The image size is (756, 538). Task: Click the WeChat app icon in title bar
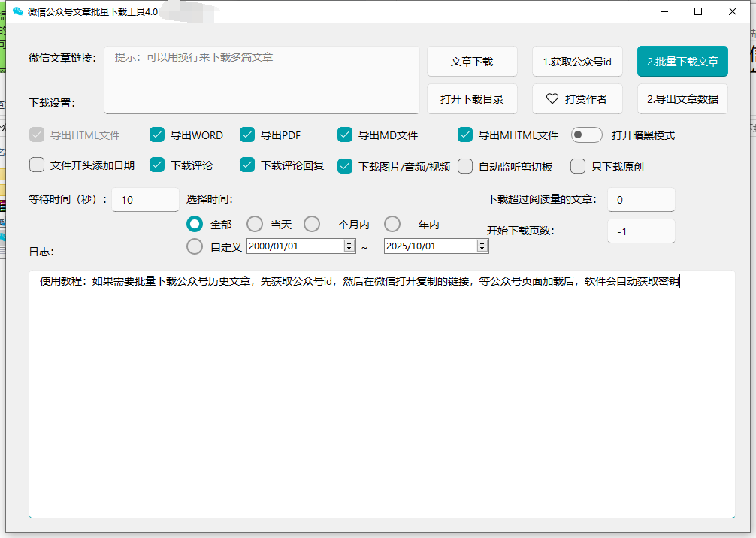pyautogui.click(x=18, y=11)
